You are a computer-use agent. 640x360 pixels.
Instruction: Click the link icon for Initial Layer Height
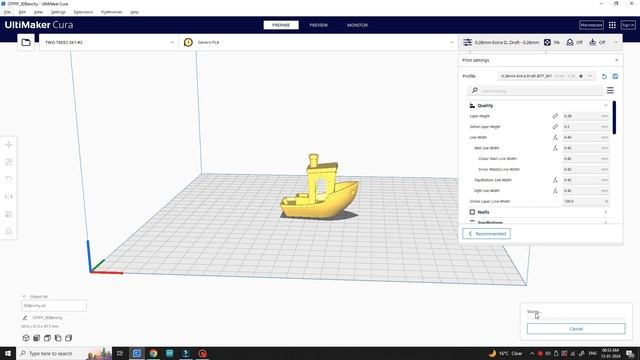pos(555,127)
